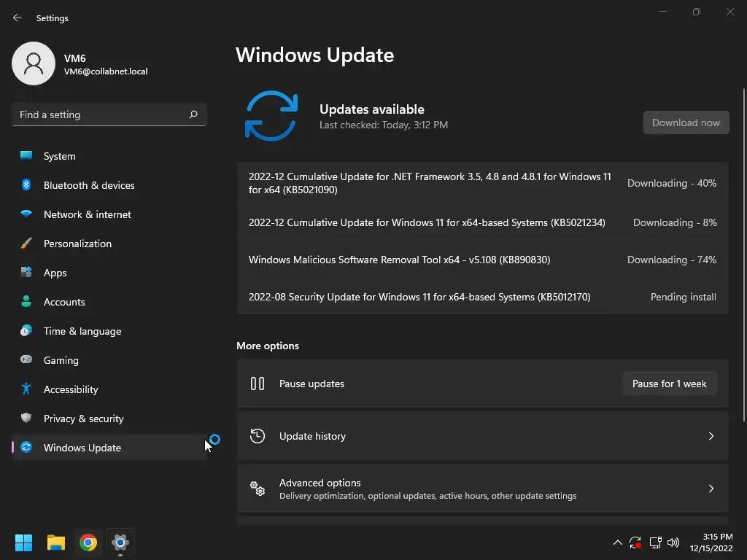Open Accounts settings page
This screenshot has width=747, height=560.
109,301
